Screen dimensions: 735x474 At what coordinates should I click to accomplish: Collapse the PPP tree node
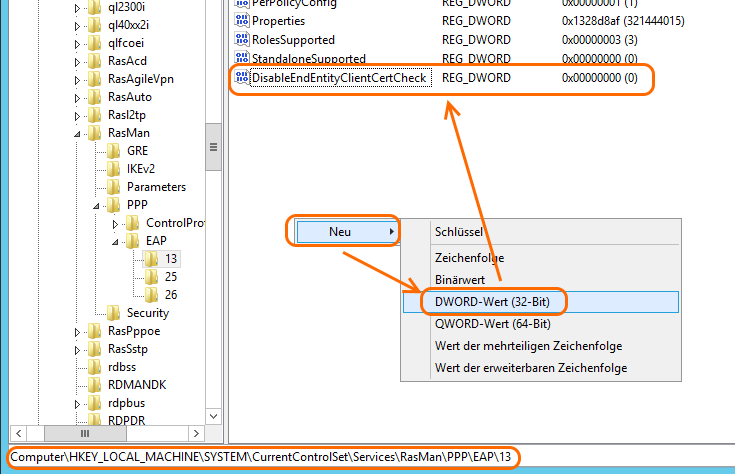click(x=97, y=205)
